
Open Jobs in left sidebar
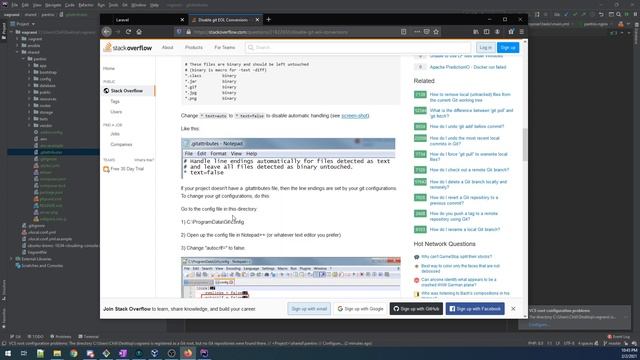point(115,134)
